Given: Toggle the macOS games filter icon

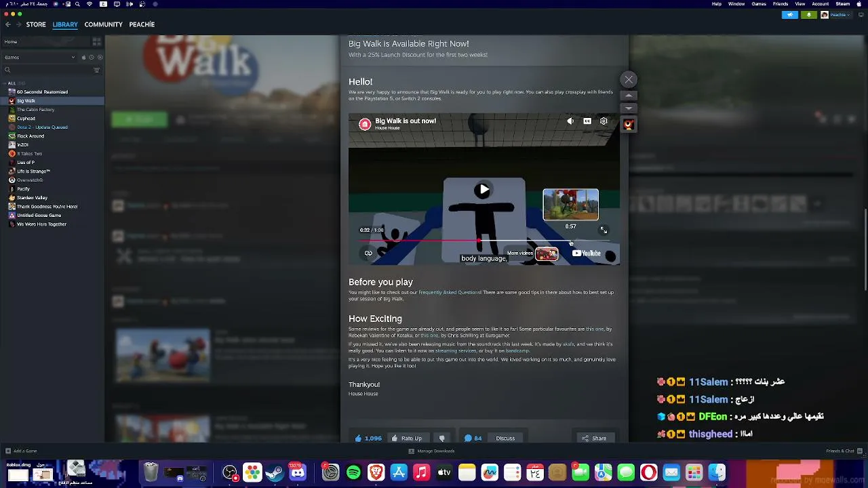Looking at the screenshot, I should (x=84, y=58).
